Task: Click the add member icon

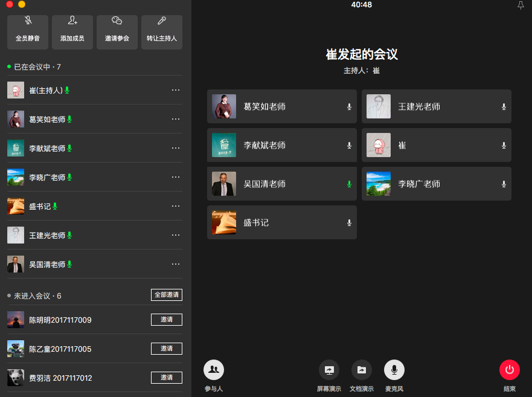Action: coord(72,22)
